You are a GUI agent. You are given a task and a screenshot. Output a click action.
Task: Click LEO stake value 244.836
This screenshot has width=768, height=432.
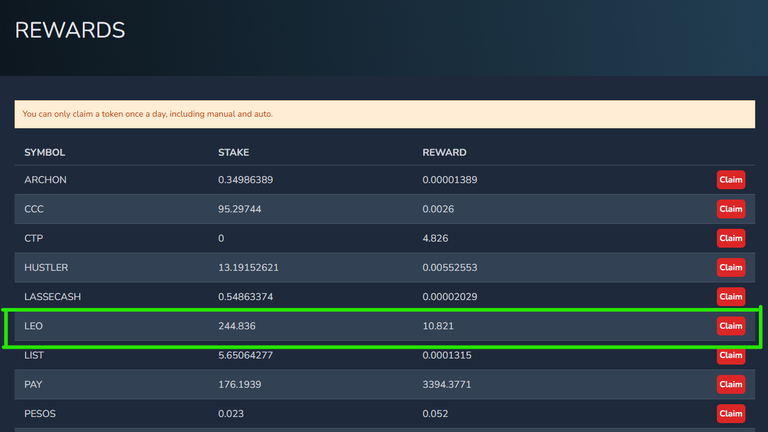click(x=237, y=326)
